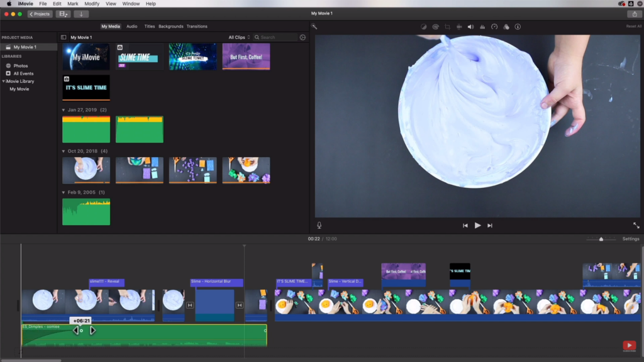The height and width of the screenshot is (362, 644).
Task: Click the magic wand enhance icon
Action: (314, 26)
